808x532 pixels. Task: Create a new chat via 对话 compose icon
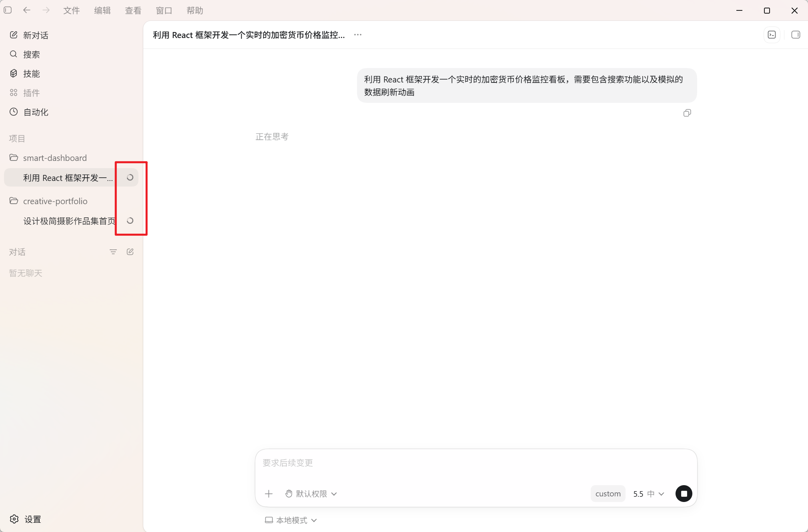point(130,252)
